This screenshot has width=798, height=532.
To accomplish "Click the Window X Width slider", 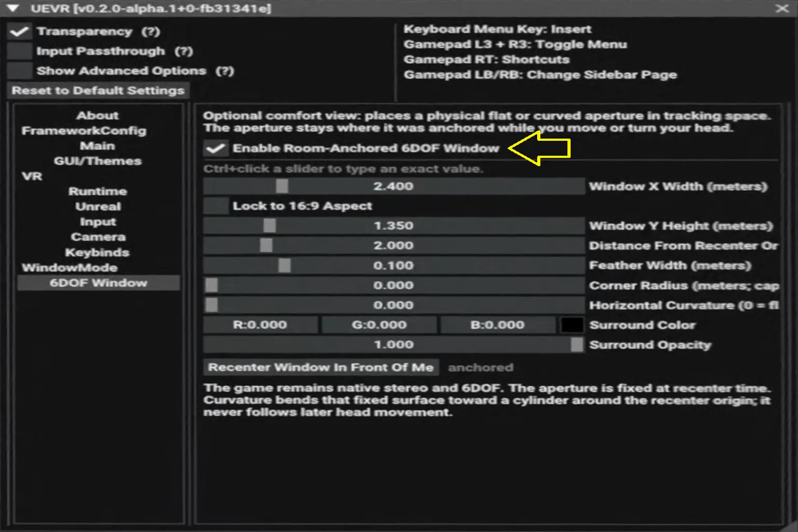I will click(394, 187).
